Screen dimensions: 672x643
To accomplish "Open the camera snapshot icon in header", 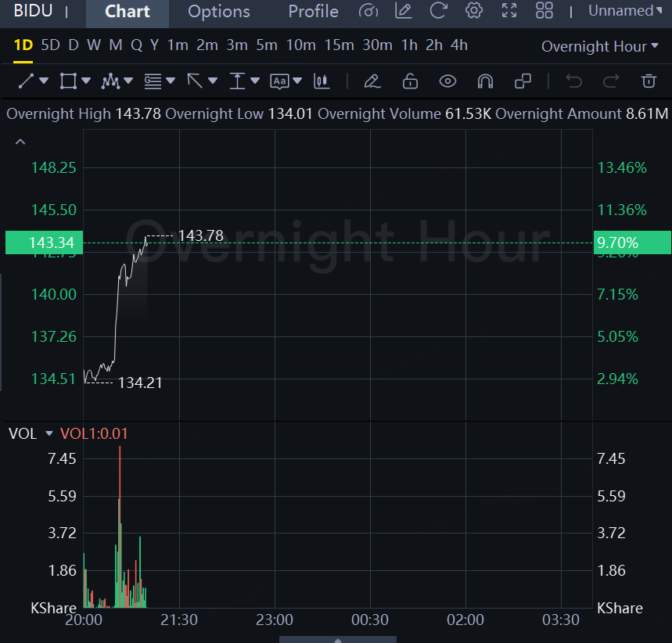I will tap(368, 11).
